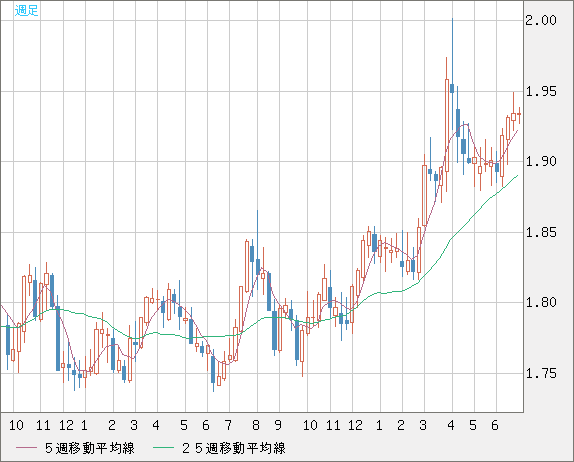Click the month 9 axis label

tap(278, 425)
